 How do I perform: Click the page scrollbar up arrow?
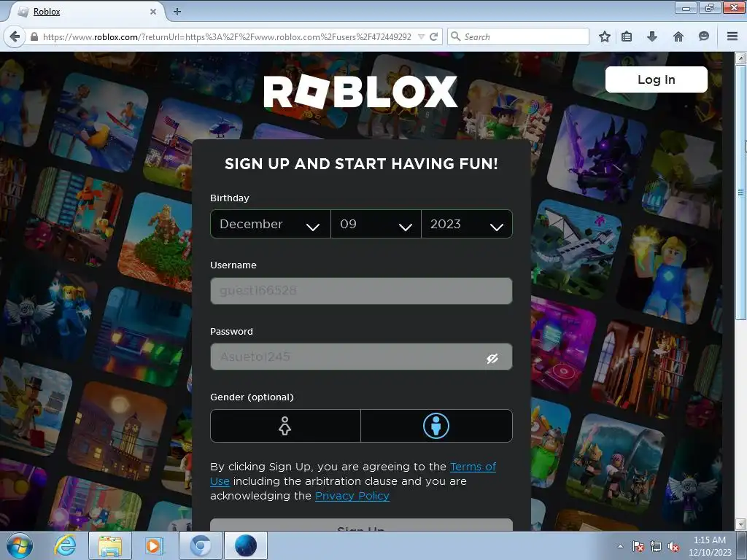[741, 58]
